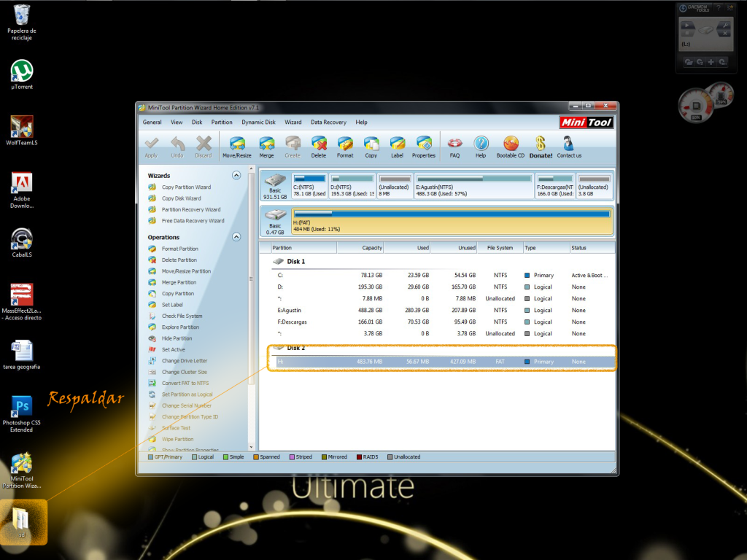Select the Merge toolbar tool
Viewport: 747px width, 560px height.
tap(267, 146)
